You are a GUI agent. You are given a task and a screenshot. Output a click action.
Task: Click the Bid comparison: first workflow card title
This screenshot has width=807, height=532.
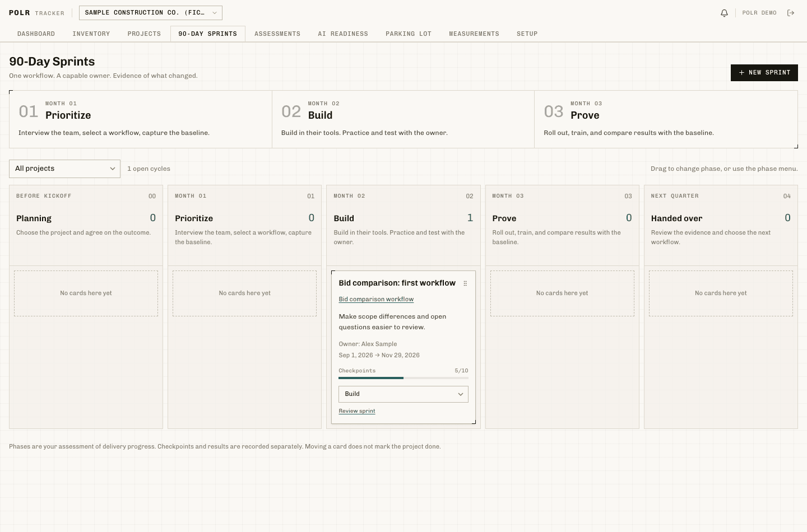coord(397,283)
